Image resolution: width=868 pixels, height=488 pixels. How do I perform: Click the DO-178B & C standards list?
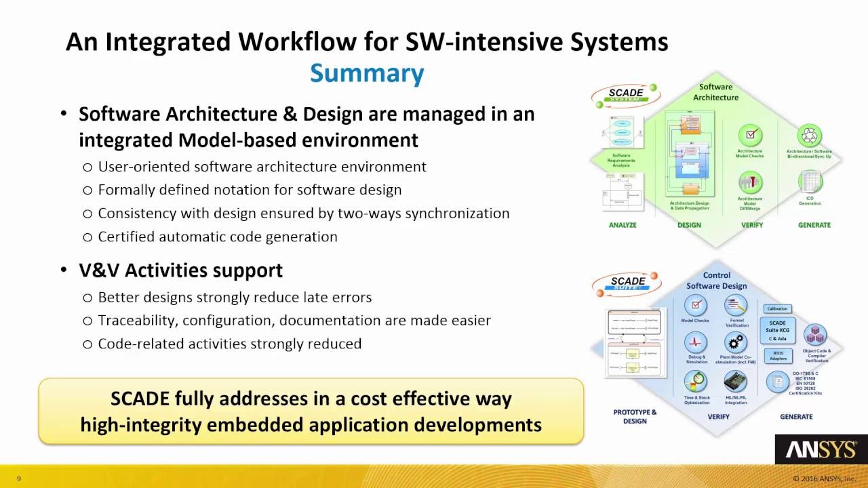[806, 383]
